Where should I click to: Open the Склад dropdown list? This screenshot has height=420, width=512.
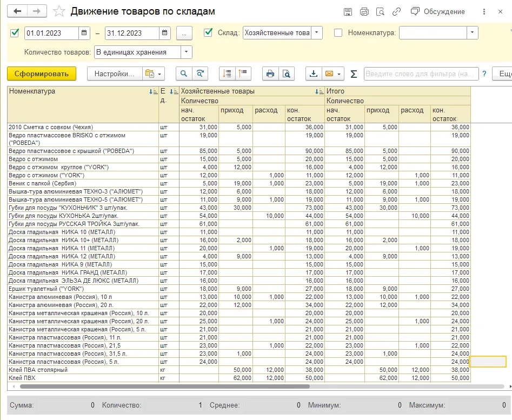click(317, 32)
